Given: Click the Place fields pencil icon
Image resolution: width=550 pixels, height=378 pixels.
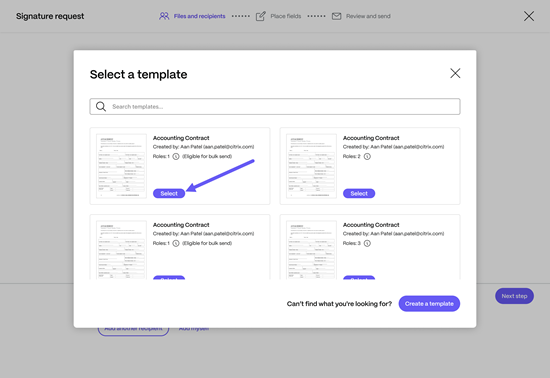Looking at the screenshot, I should click(x=261, y=16).
